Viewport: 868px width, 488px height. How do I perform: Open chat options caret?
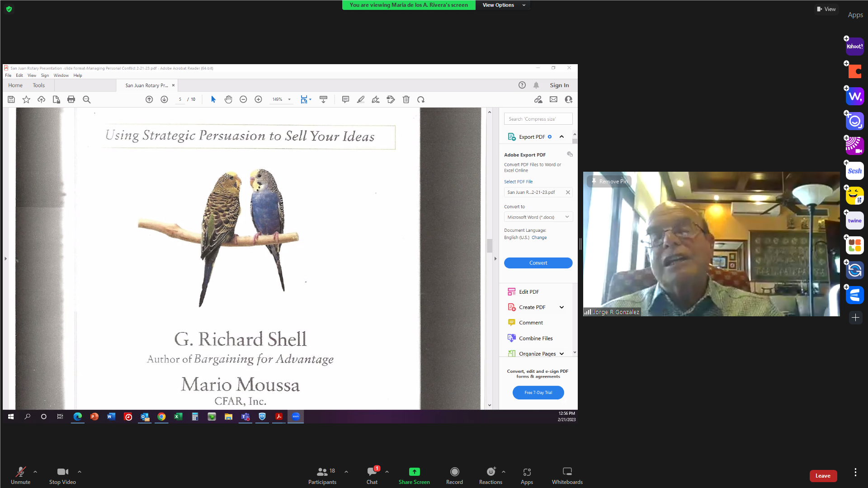coord(387,472)
